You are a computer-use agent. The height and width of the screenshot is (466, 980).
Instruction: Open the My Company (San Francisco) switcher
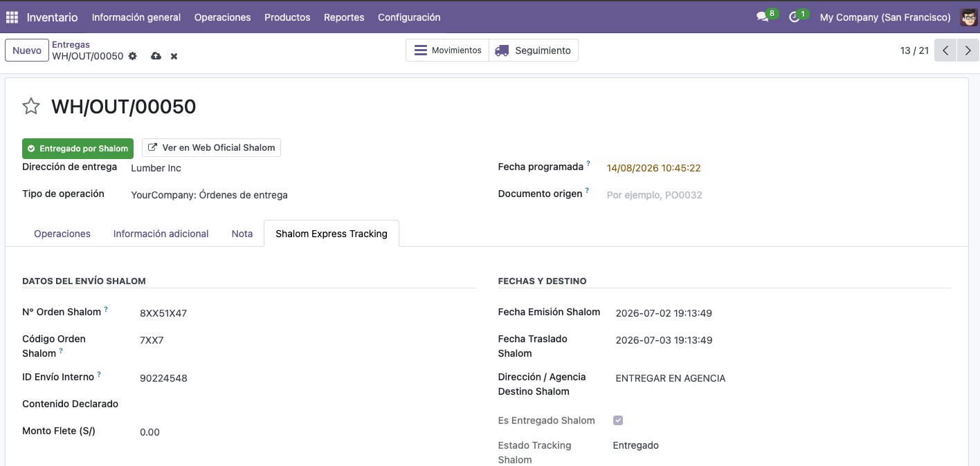[x=885, y=17]
